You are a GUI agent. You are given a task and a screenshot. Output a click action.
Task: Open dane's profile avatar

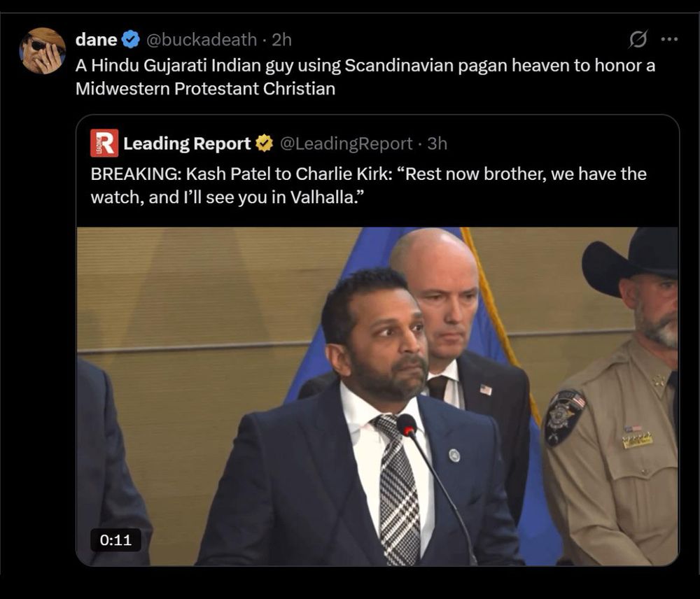(43, 51)
